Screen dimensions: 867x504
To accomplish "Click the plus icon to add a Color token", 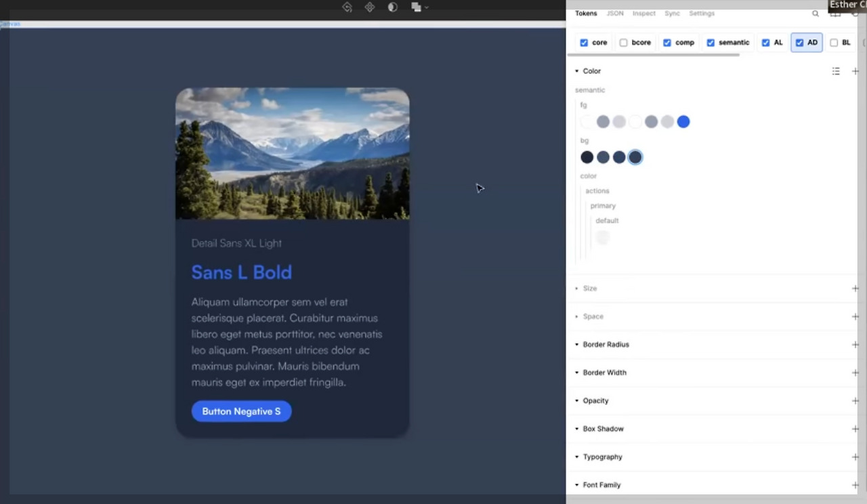I will 855,71.
